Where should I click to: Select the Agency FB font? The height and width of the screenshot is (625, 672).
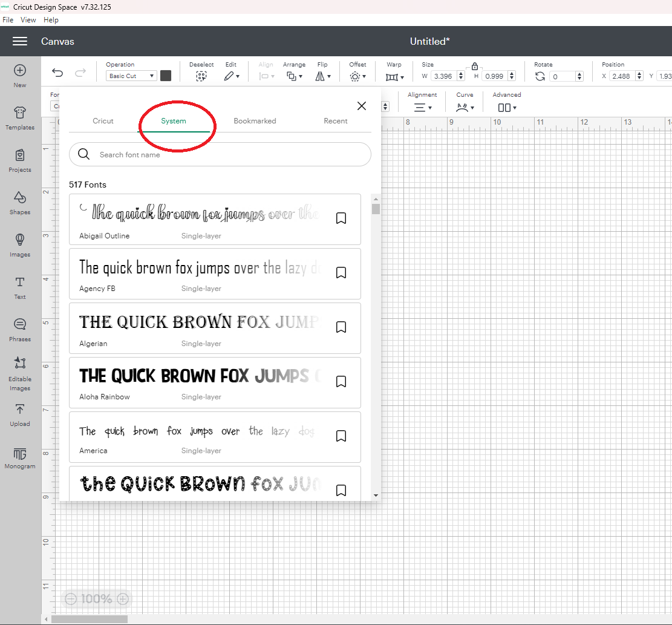pyautogui.click(x=215, y=274)
